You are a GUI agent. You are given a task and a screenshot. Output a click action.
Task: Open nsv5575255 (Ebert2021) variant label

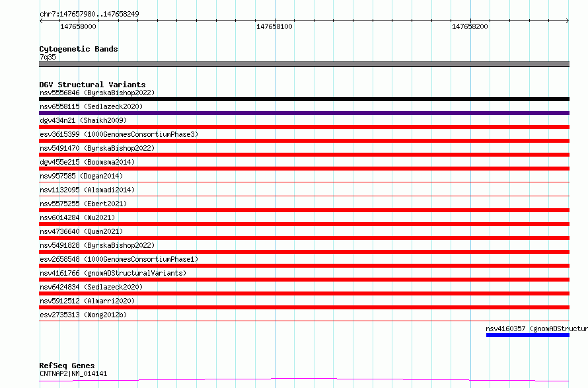tap(83, 204)
